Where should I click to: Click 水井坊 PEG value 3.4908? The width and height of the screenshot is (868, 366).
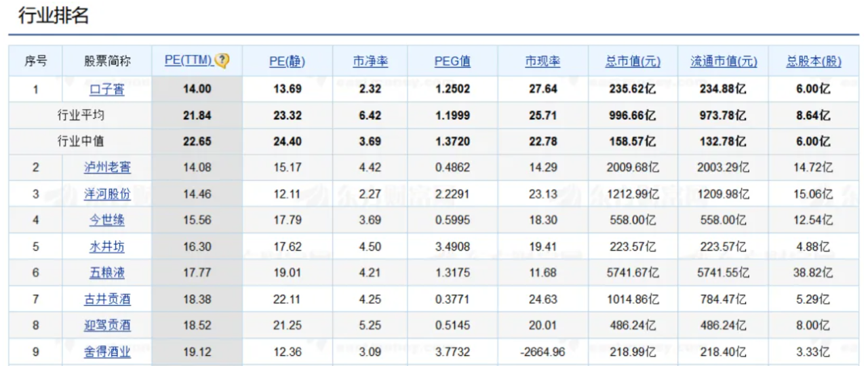(x=452, y=247)
